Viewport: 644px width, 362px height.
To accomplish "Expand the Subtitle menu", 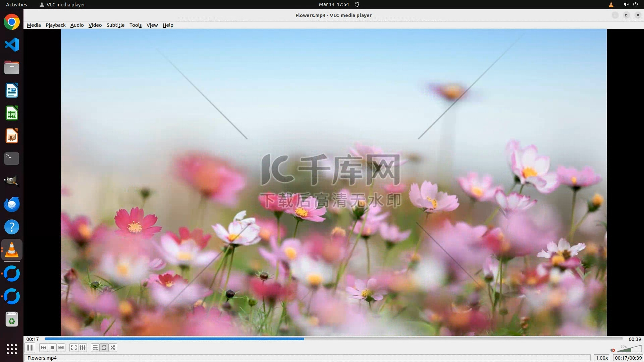I will pos(115,25).
